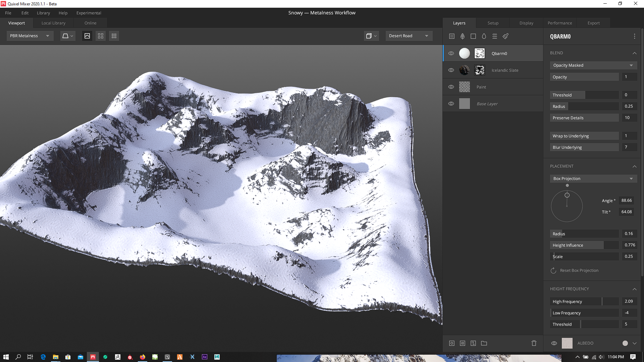Adjust the blend Opacity slider
Viewport: 644px width, 362px height.
click(584, 77)
